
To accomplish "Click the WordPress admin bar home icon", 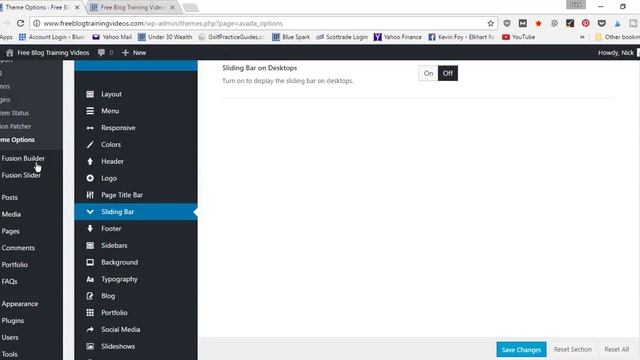I will [9, 53].
